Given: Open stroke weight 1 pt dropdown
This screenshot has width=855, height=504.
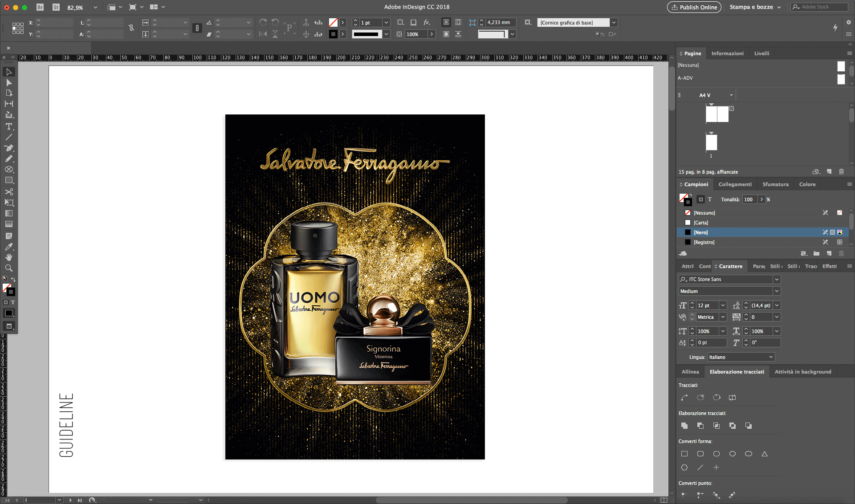Looking at the screenshot, I should pos(387,23).
